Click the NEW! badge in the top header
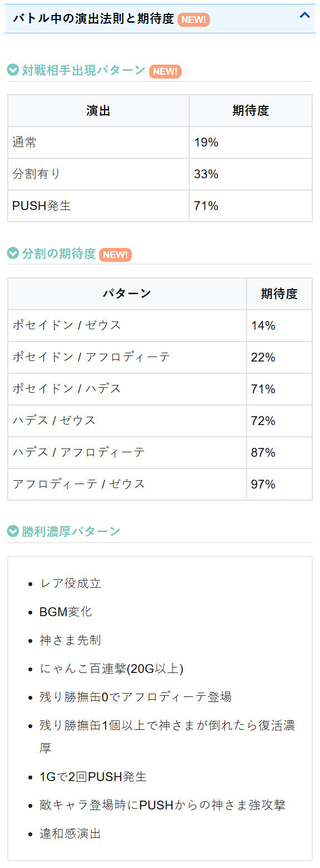 tap(194, 19)
